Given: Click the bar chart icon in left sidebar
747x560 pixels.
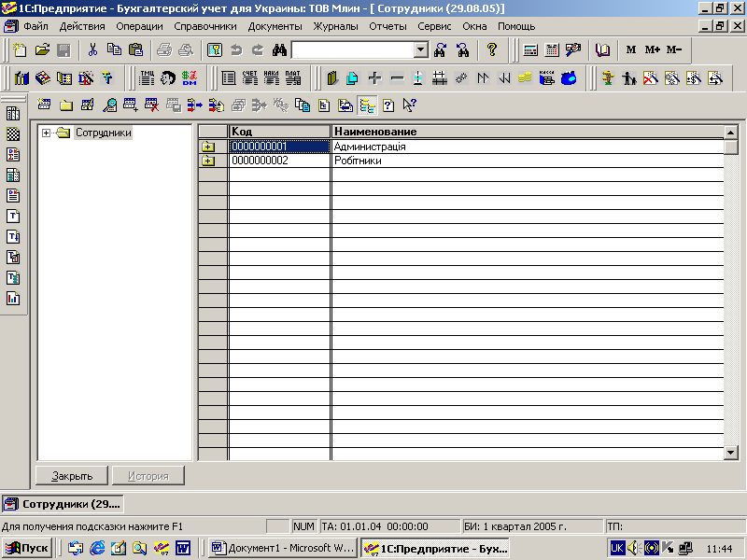Looking at the screenshot, I should tap(13, 299).
